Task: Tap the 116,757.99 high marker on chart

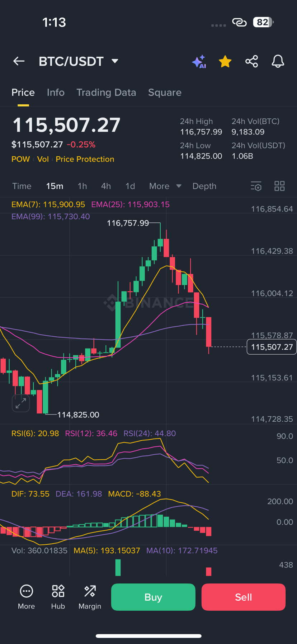Action: coord(128,223)
